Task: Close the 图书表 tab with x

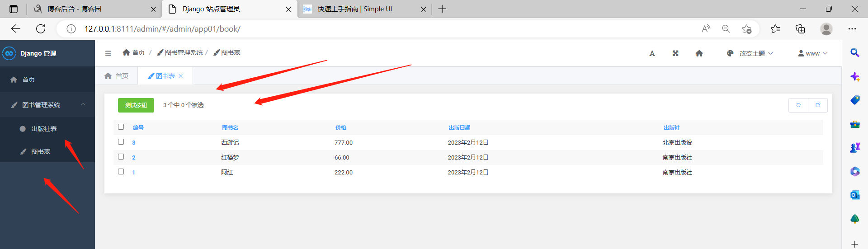Action: pyautogui.click(x=181, y=76)
